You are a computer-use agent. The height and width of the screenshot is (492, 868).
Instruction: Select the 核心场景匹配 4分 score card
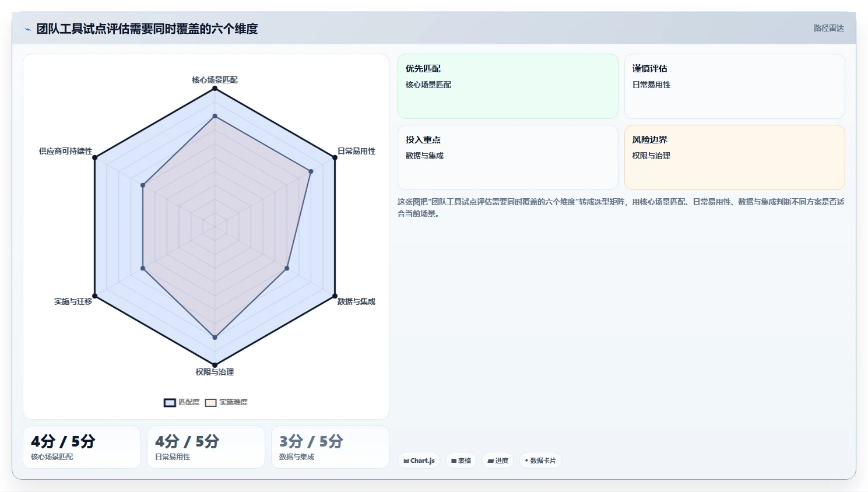82,447
